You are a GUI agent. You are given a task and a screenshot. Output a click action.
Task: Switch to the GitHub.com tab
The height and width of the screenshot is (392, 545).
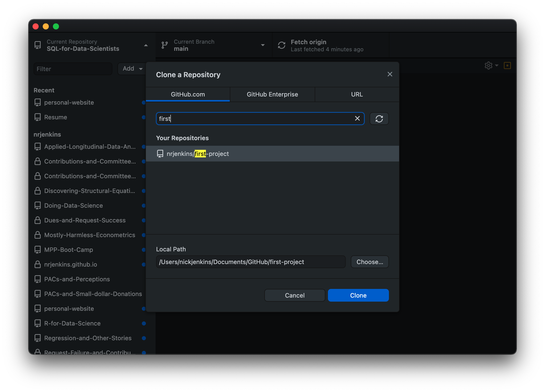point(188,94)
